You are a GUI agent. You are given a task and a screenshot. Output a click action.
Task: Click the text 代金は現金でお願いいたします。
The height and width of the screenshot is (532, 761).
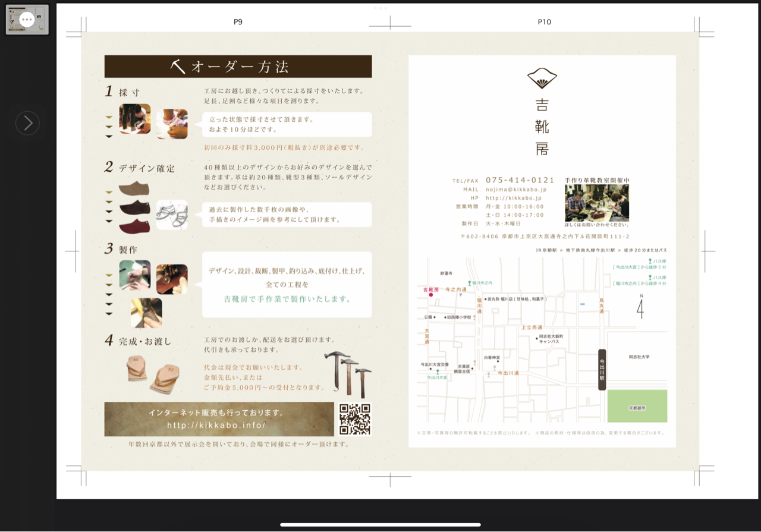(254, 367)
